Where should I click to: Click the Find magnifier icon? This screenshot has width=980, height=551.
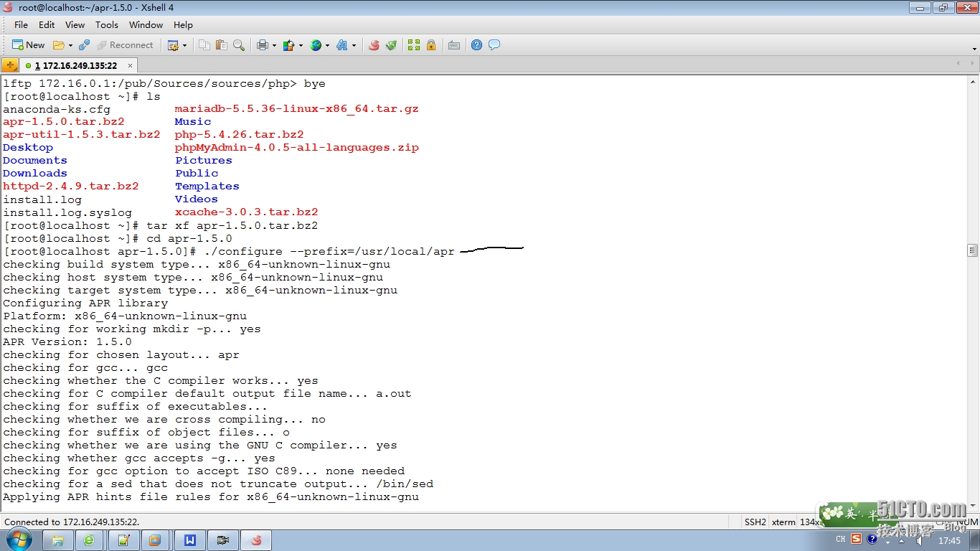(239, 45)
